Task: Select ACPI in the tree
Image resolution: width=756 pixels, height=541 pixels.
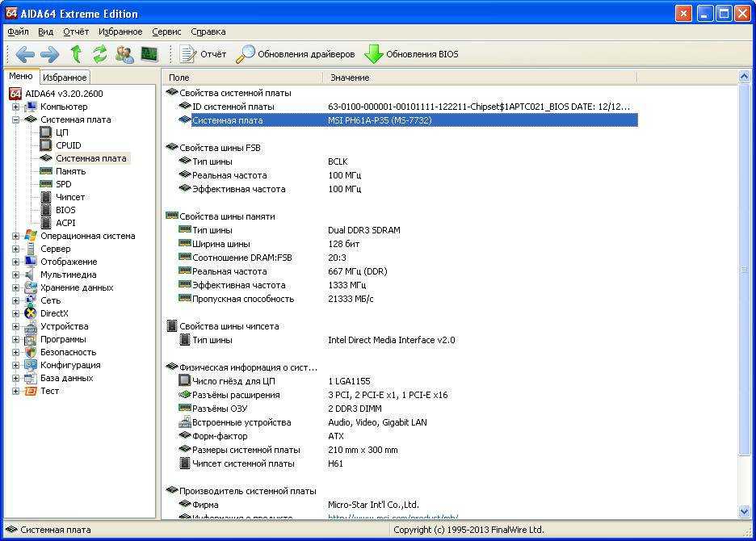Action: (65, 223)
